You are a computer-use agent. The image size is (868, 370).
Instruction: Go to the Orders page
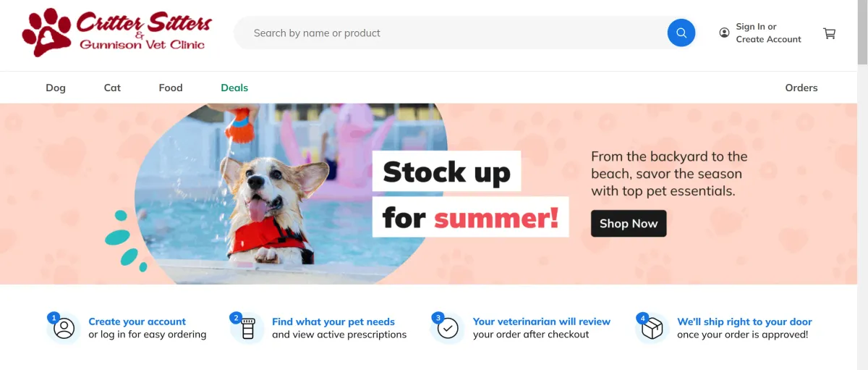coord(801,88)
